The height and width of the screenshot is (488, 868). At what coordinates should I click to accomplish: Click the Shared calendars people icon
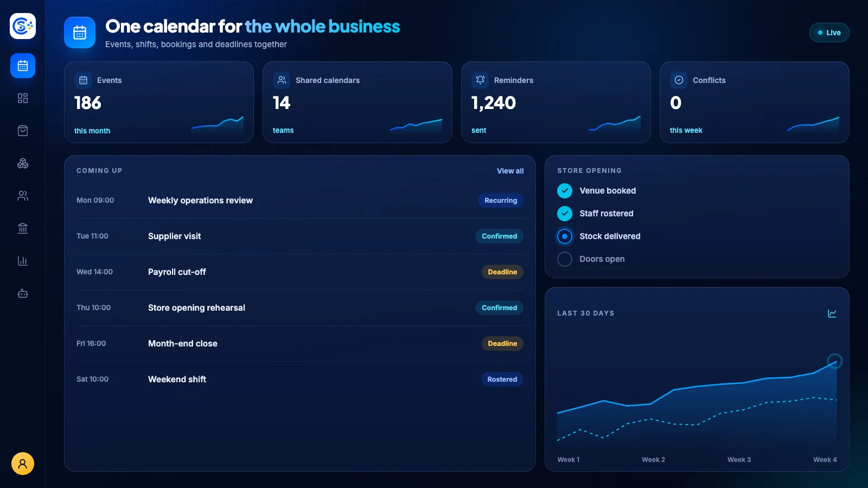point(282,80)
